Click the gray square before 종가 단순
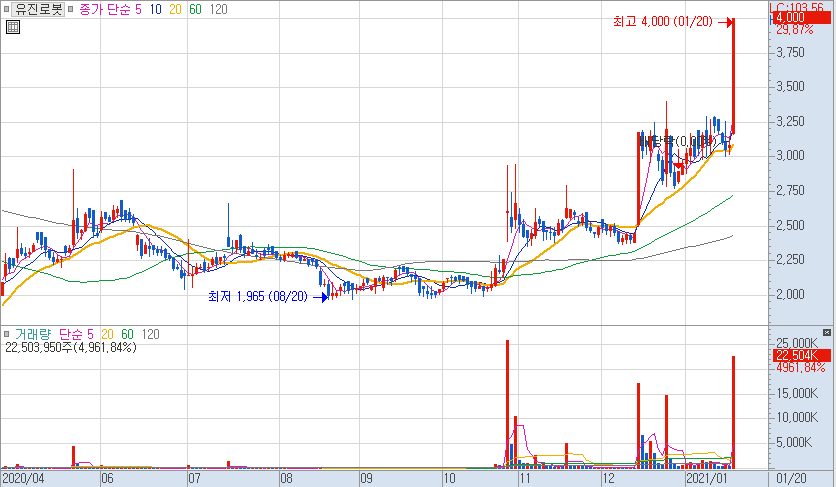 coord(70,9)
